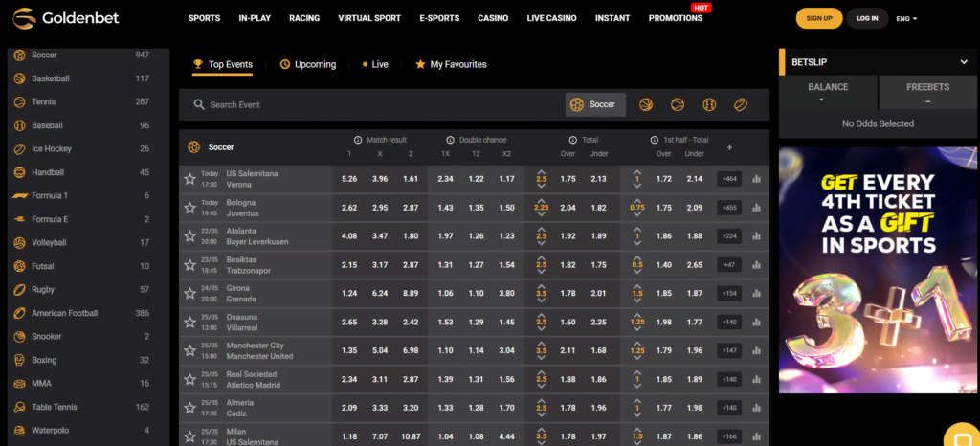The image size is (980, 446).
Task: Select the Soccer filter button
Action: (595, 105)
